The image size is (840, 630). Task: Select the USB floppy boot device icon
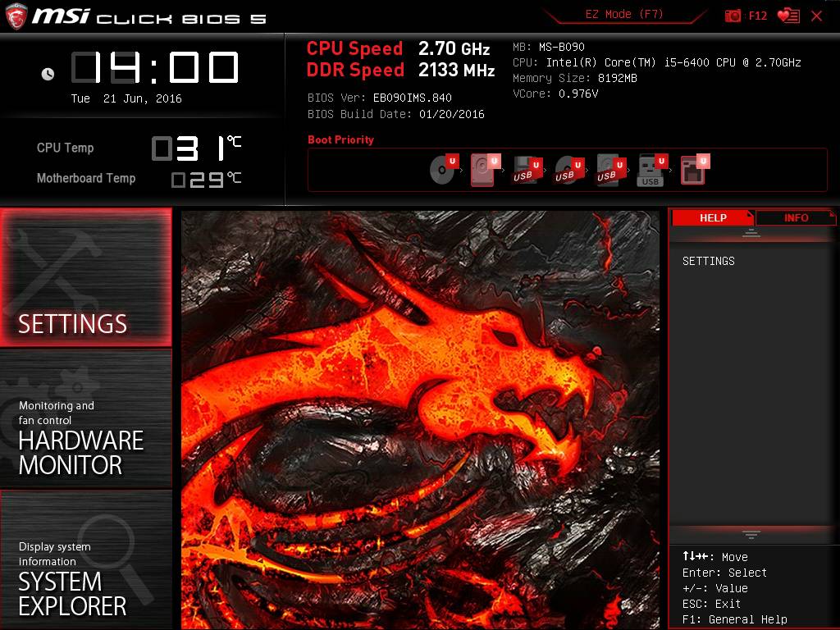(527, 171)
